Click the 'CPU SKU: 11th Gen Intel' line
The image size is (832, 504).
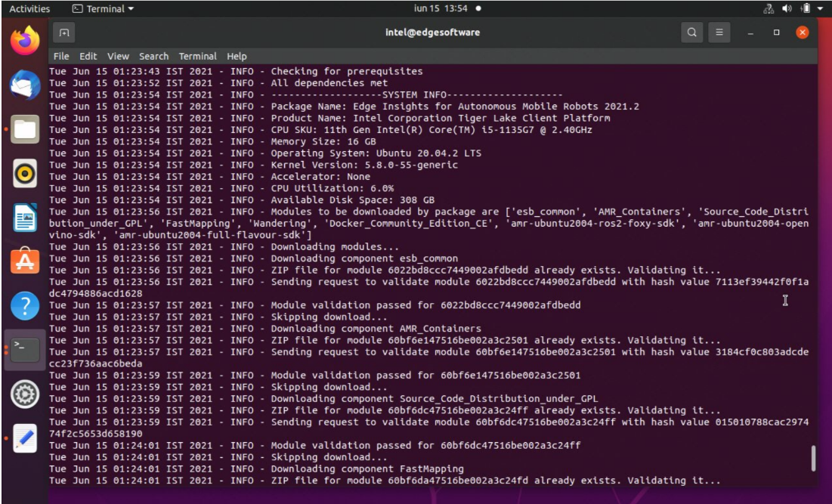coord(320,129)
